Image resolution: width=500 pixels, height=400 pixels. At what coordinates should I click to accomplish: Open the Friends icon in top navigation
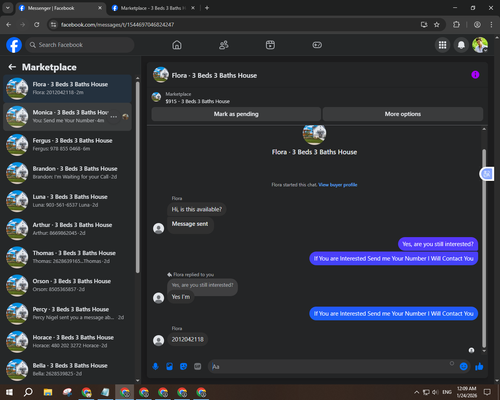pos(224,45)
